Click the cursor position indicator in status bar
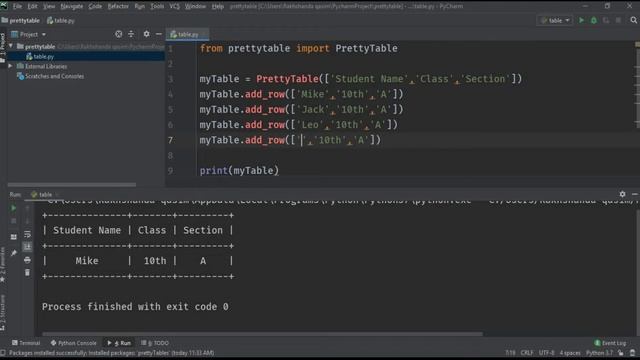This screenshot has width=640, height=360. (510, 353)
